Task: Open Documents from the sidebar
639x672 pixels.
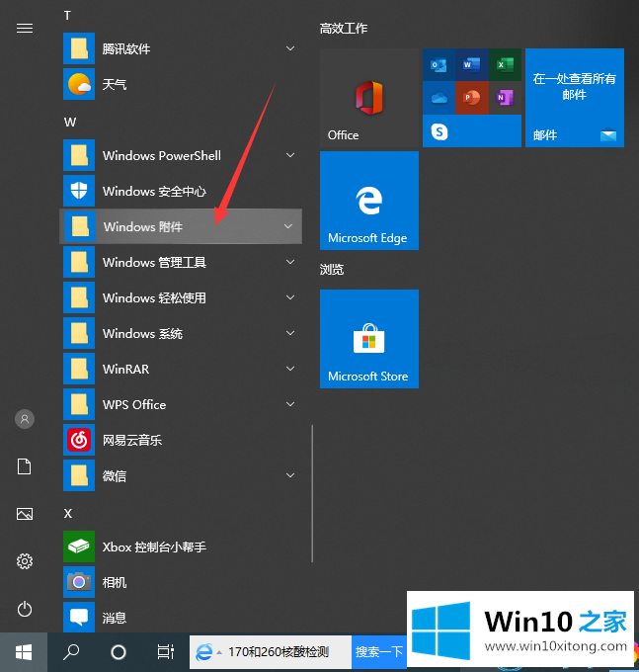Action: [x=25, y=466]
